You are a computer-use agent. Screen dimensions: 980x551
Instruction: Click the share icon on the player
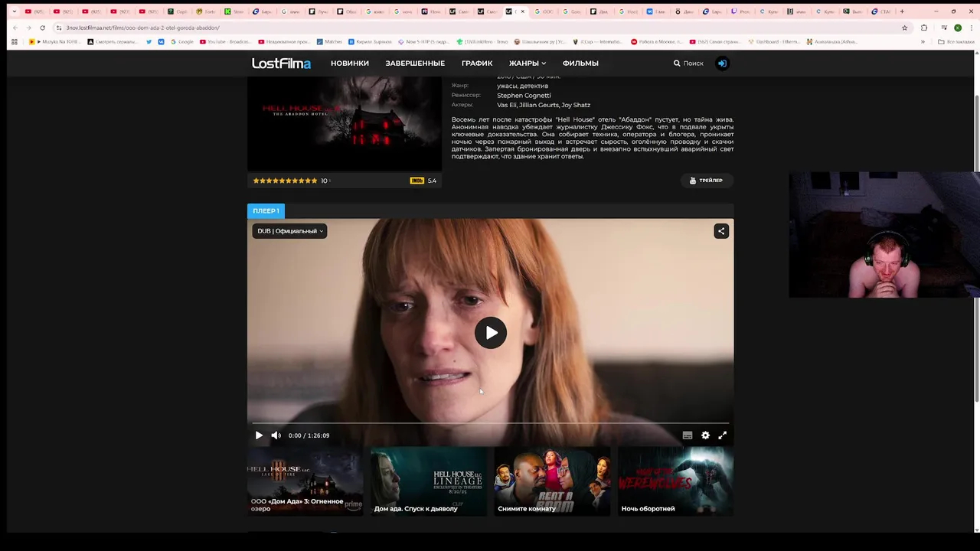[x=721, y=231]
